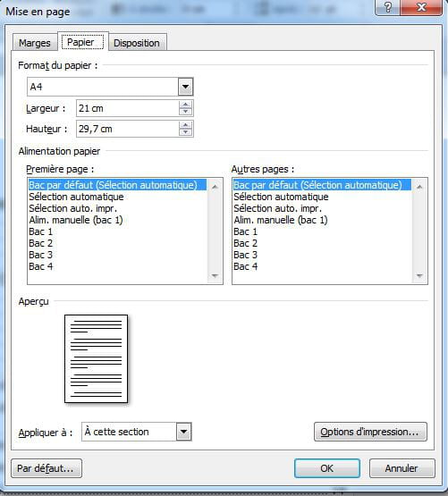Increase Largeur with the up spinner arrow
Image resolution: width=448 pixels, height=496 pixels.
pyautogui.click(x=185, y=105)
